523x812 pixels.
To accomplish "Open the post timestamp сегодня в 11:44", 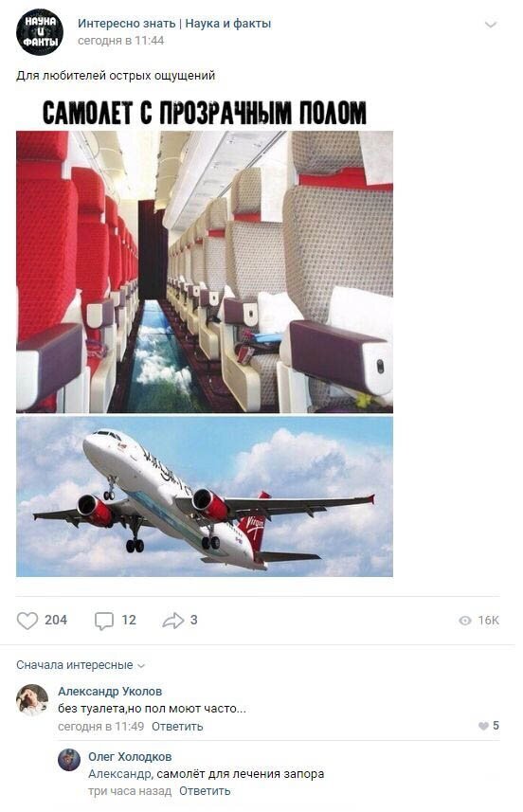I will (120, 41).
